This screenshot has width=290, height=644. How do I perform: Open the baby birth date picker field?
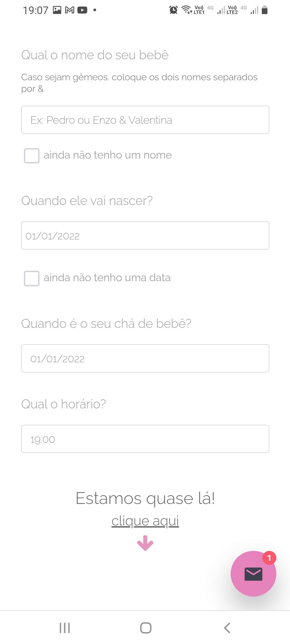[x=145, y=236]
